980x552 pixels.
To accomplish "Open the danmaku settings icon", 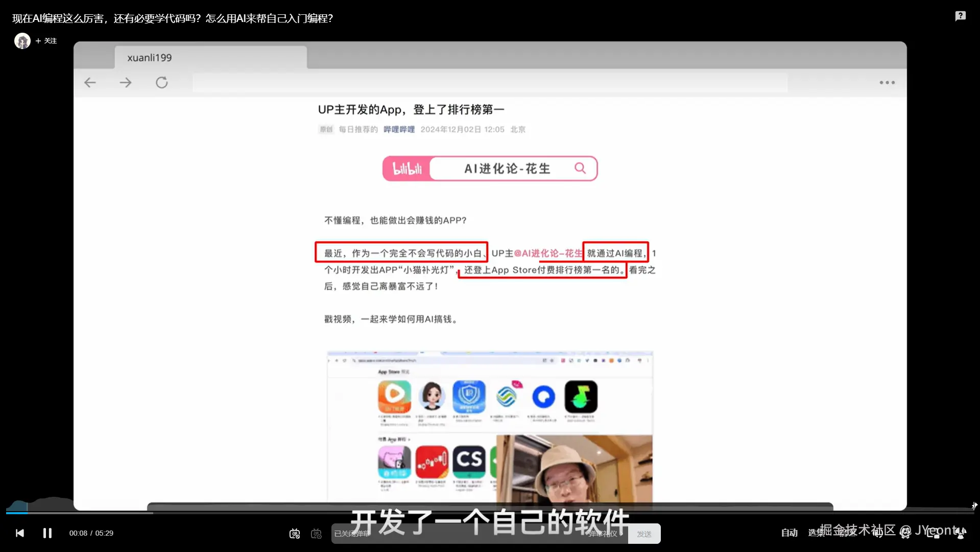I will click(x=316, y=534).
